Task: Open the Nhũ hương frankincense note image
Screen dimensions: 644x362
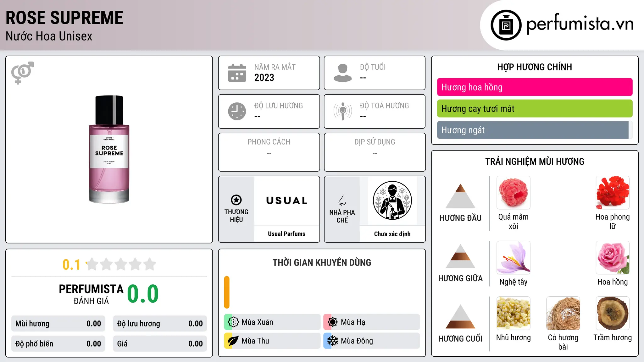Action: click(513, 313)
